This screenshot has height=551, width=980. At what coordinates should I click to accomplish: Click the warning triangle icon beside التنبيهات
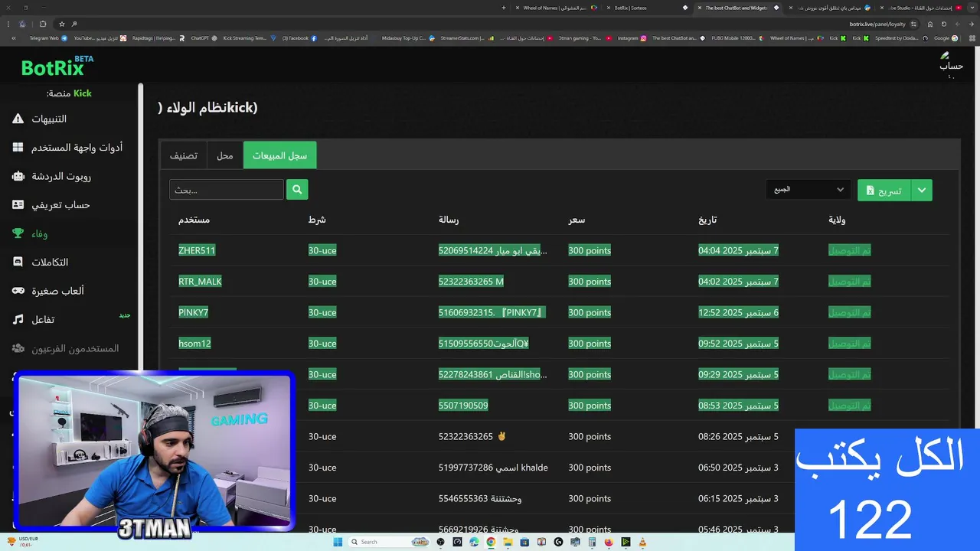18,119
